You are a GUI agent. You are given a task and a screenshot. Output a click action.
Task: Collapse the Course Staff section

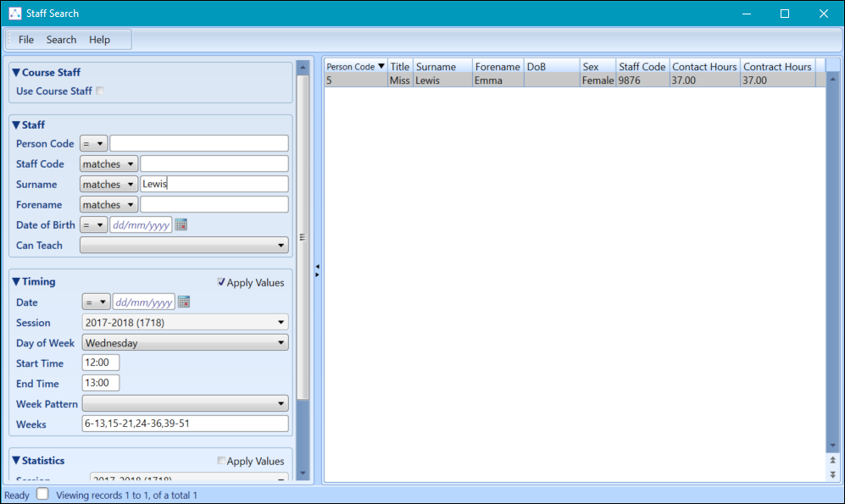16,73
